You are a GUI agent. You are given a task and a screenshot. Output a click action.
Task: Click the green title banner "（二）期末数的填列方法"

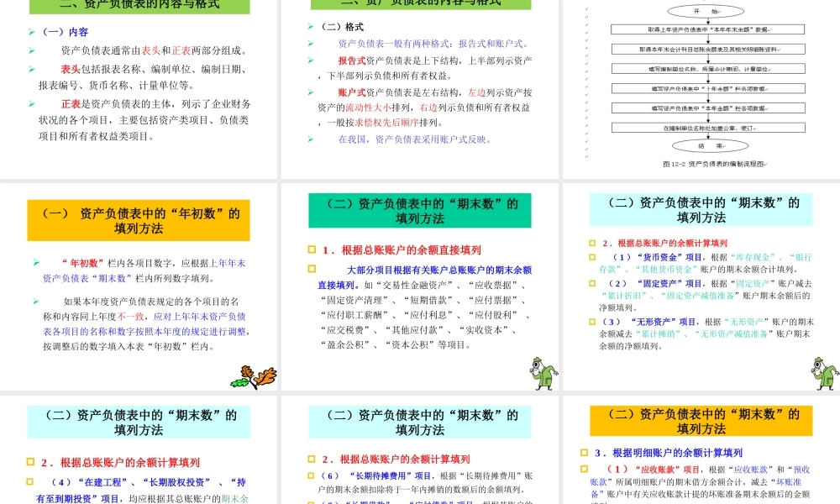pos(418,208)
